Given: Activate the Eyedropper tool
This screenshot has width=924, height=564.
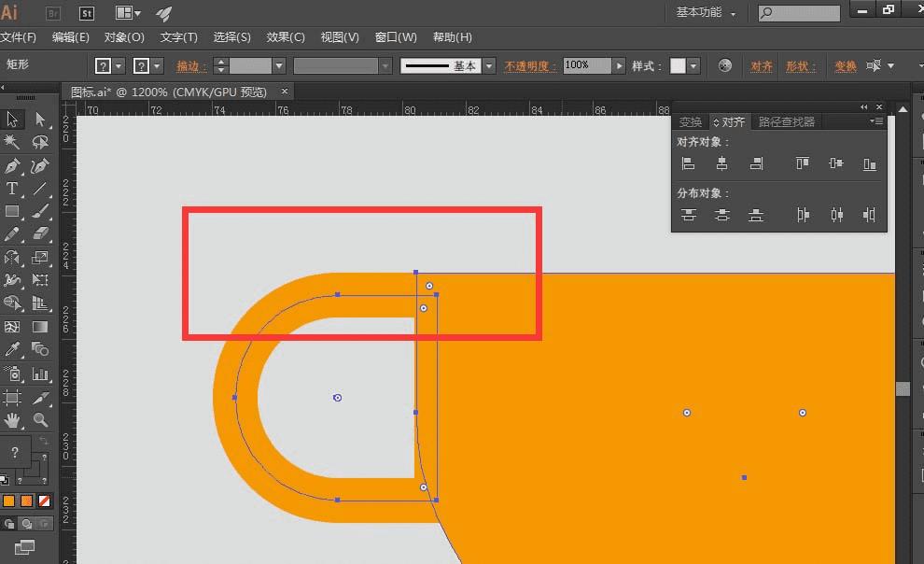Looking at the screenshot, I should tap(12, 350).
